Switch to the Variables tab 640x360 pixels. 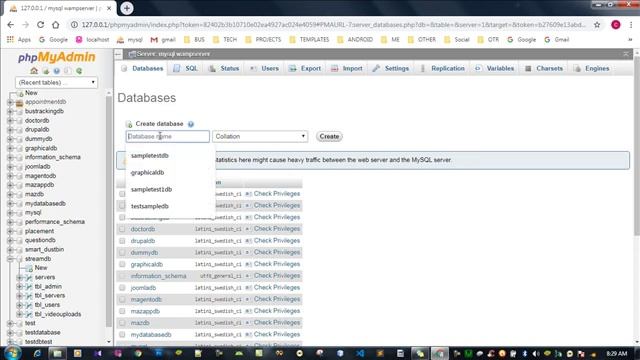coord(495,69)
